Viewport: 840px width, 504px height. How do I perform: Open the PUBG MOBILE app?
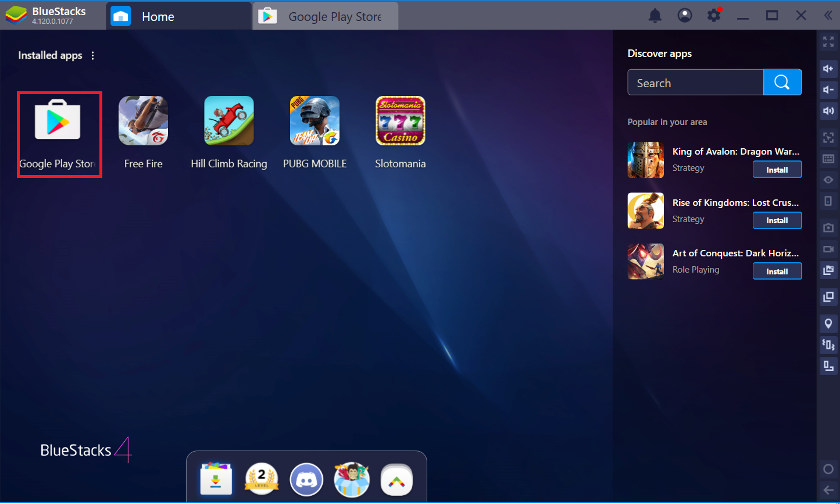pos(314,120)
